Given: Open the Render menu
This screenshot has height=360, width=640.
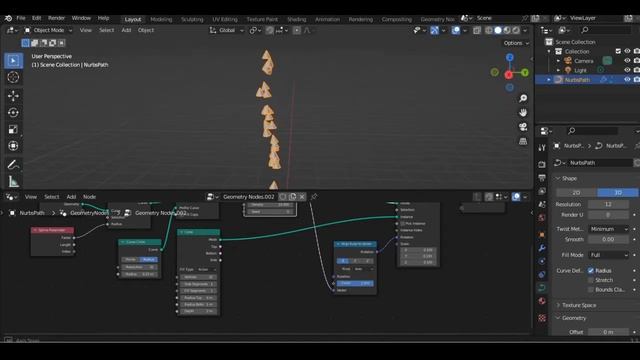Looking at the screenshot, I should tap(56, 18).
